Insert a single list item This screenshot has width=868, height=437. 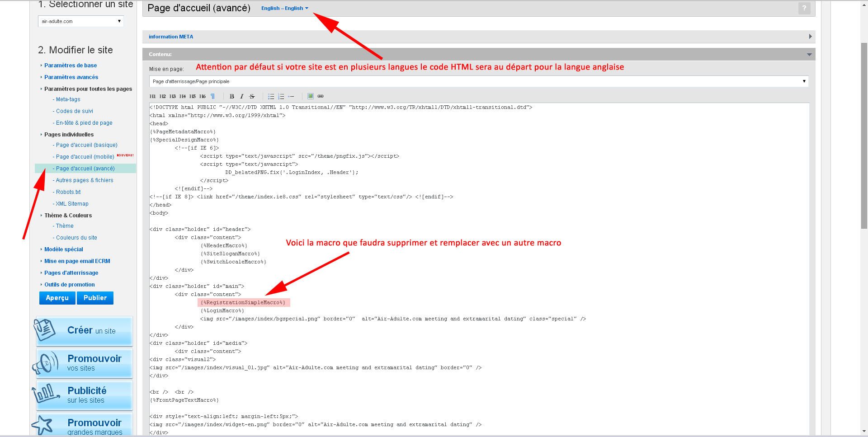[x=291, y=96]
